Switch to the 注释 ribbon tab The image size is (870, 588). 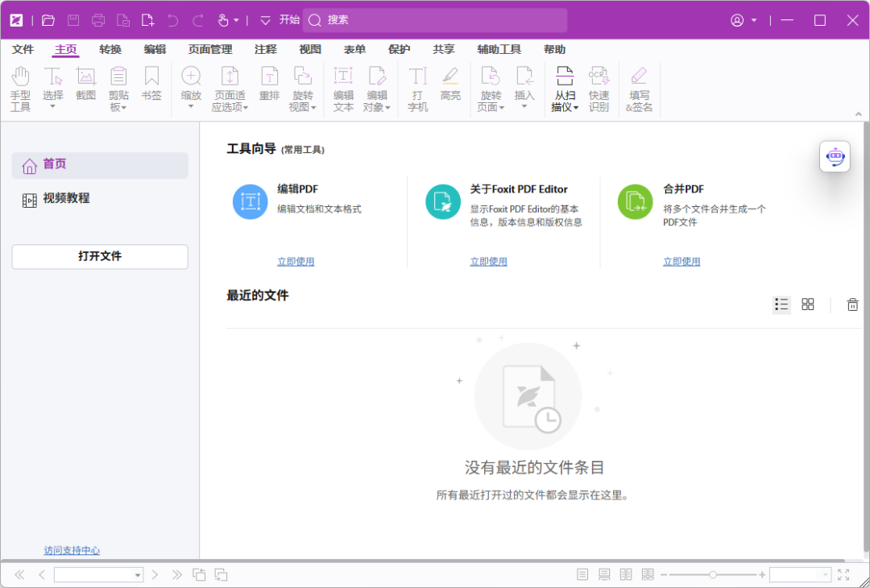pyautogui.click(x=265, y=49)
